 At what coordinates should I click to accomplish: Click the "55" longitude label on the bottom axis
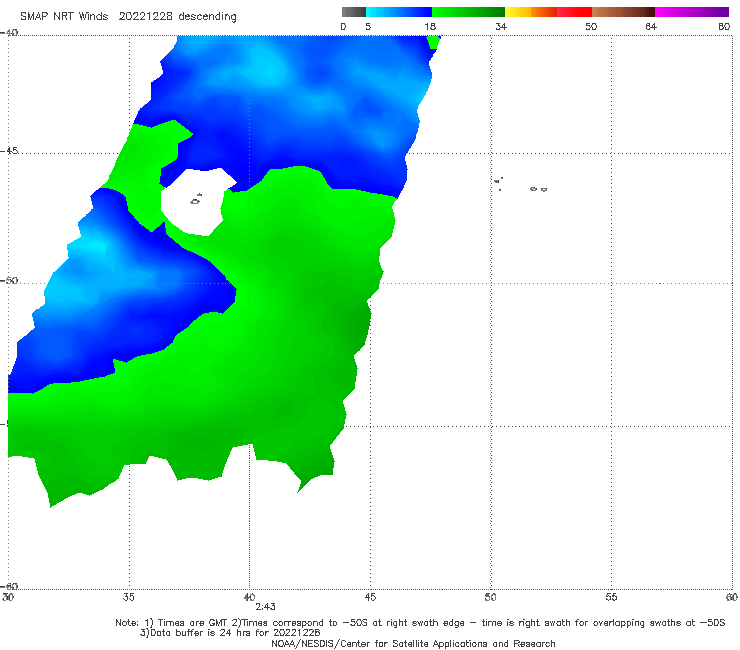click(611, 597)
